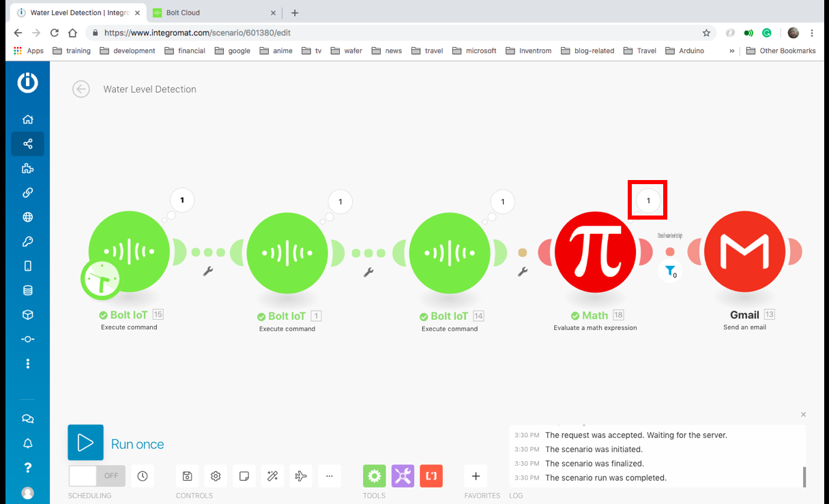Image resolution: width=829 pixels, height=504 pixels.
Task: Open the more options ellipsis in Controls
Action: (330, 475)
